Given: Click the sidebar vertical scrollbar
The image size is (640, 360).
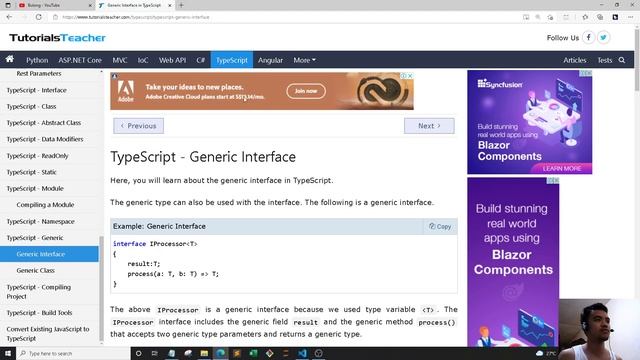Looking at the screenshot, I should tap(102, 288).
